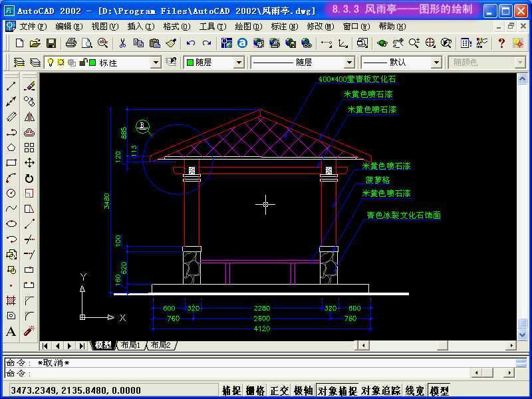Image resolution: width=532 pixels, height=399 pixels.
Task: Expand the 标注 layer dropdown
Action: [156, 63]
